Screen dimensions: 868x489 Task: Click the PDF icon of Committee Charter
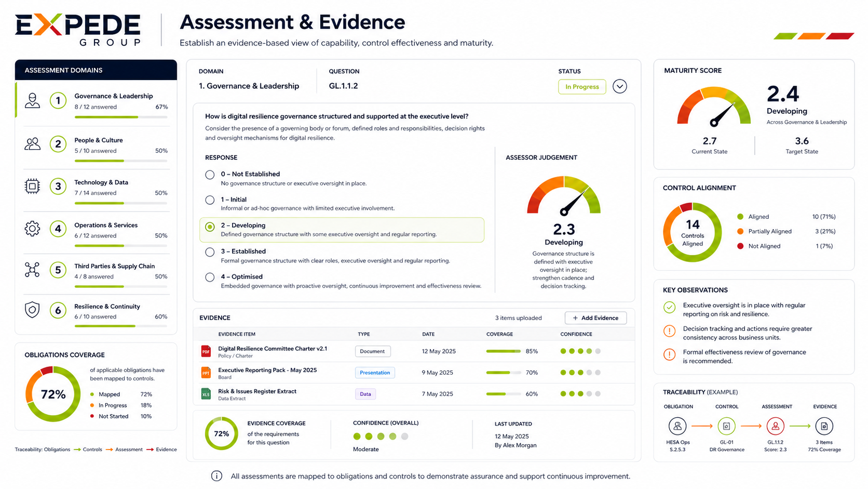pyautogui.click(x=206, y=351)
